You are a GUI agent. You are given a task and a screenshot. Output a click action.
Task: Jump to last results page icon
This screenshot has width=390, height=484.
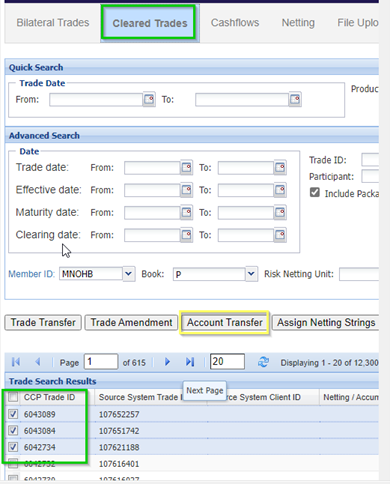coord(190,362)
